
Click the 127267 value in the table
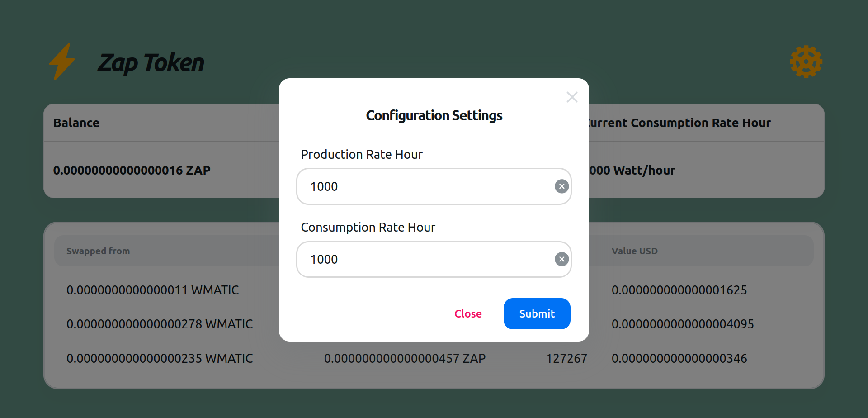coord(566,358)
